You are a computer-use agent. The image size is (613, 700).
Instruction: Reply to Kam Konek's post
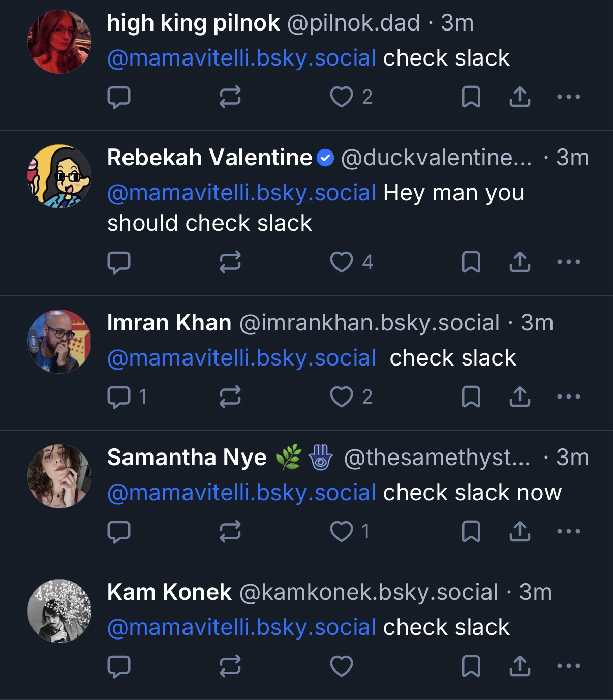(x=119, y=666)
